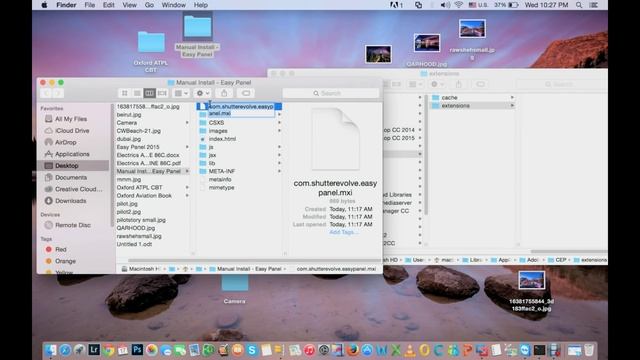Open the Finder menu

pos(66,5)
